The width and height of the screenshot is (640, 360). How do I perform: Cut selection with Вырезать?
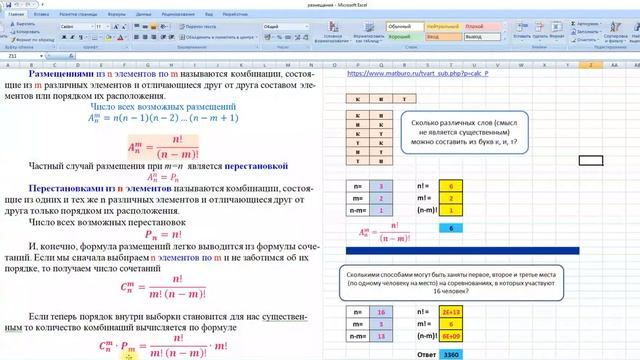point(23,24)
